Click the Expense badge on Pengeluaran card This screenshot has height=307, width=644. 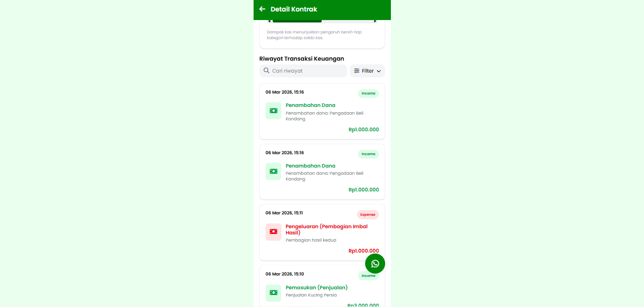coord(368,215)
